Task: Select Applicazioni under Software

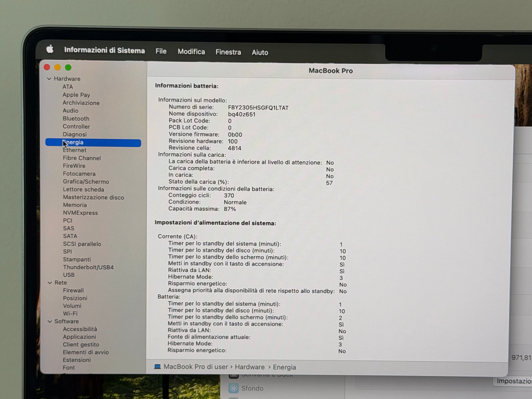Action: click(x=80, y=337)
